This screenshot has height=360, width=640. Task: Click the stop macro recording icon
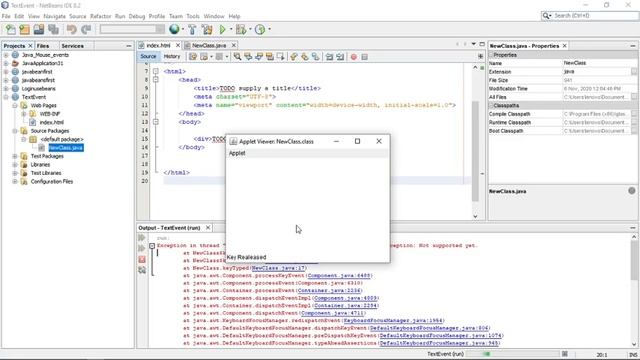coord(364,57)
